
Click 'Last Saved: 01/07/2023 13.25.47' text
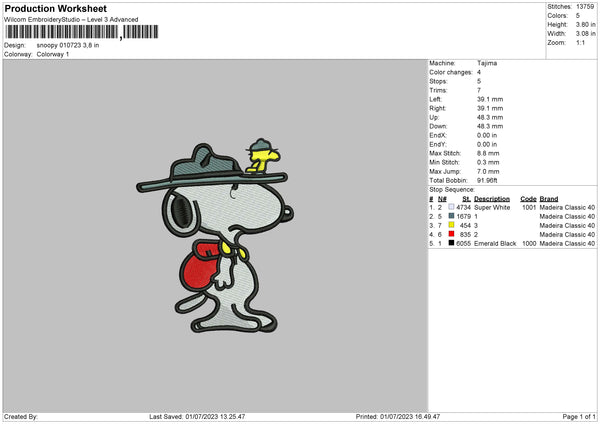click(x=197, y=416)
